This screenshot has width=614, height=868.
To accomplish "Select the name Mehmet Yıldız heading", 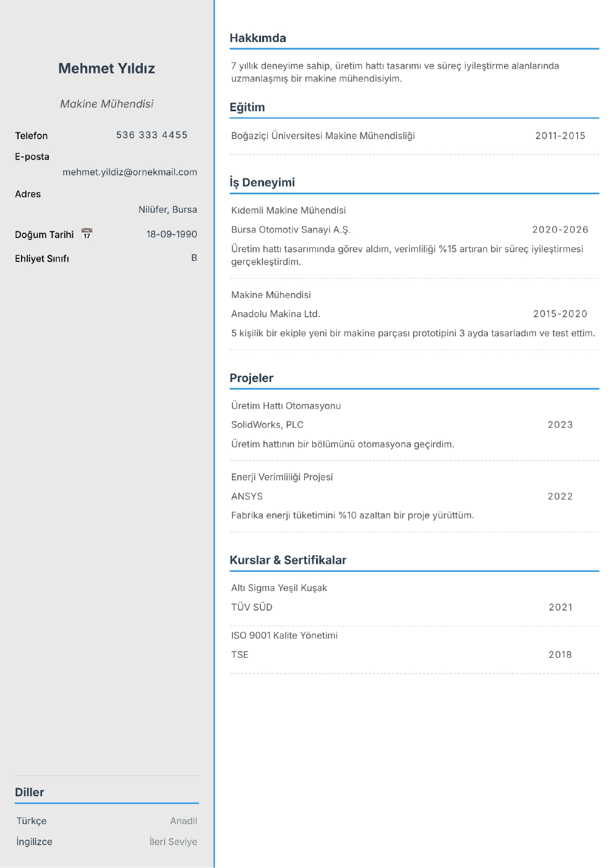I will 106,69.
